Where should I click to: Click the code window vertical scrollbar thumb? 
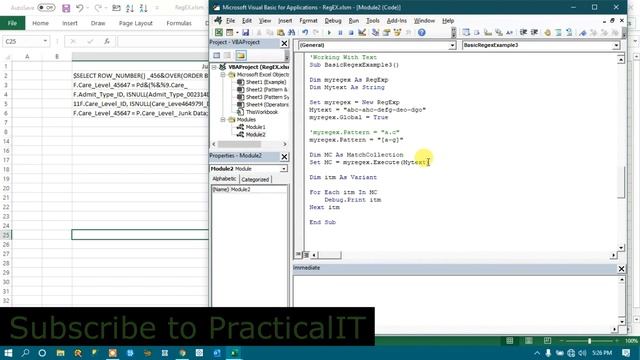coord(621,182)
